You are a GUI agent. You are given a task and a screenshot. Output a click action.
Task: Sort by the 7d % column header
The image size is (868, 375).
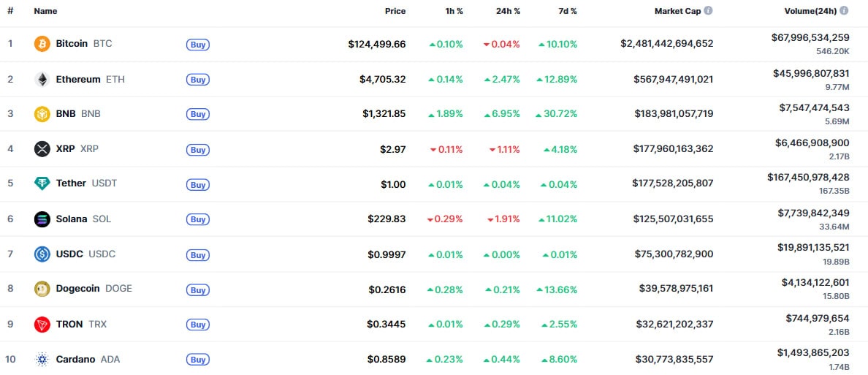click(x=563, y=11)
